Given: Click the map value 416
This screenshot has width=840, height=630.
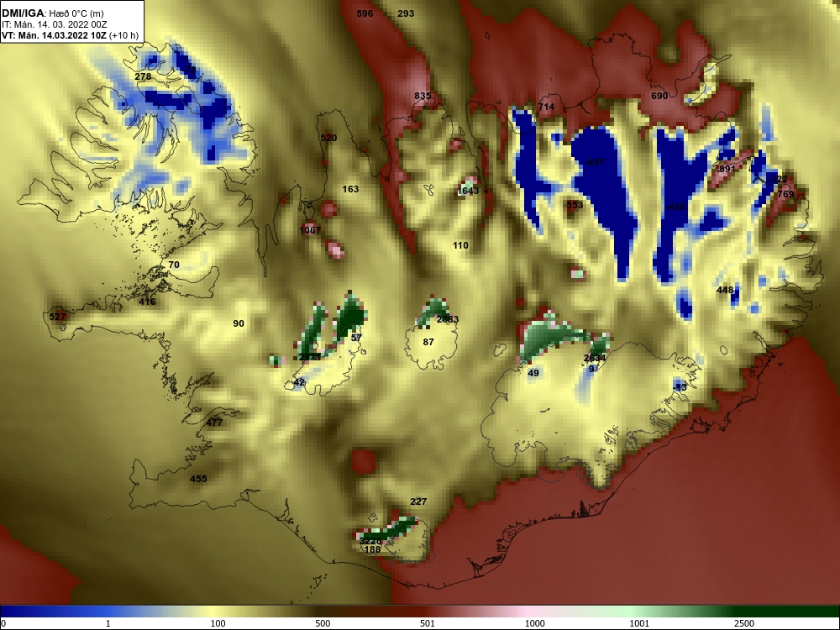Looking at the screenshot, I should (x=147, y=302).
